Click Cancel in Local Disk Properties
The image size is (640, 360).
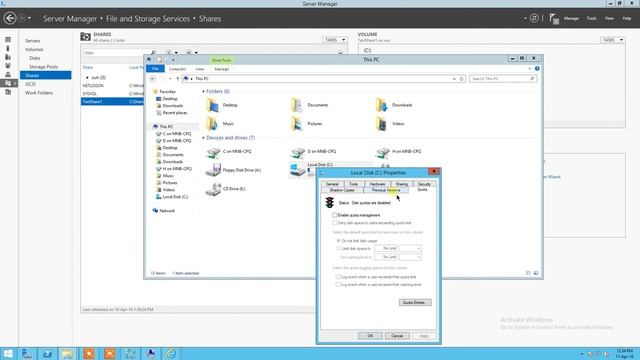pyautogui.click(x=397, y=336)
